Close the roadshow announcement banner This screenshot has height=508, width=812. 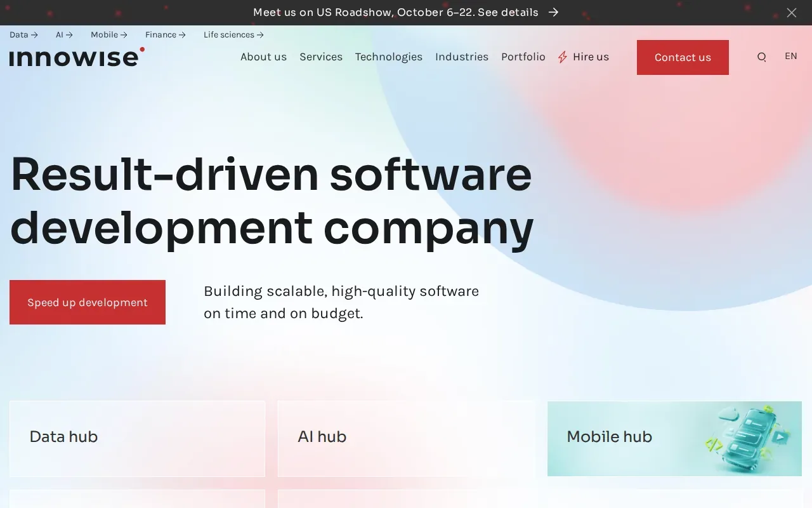tap(792, 13)
